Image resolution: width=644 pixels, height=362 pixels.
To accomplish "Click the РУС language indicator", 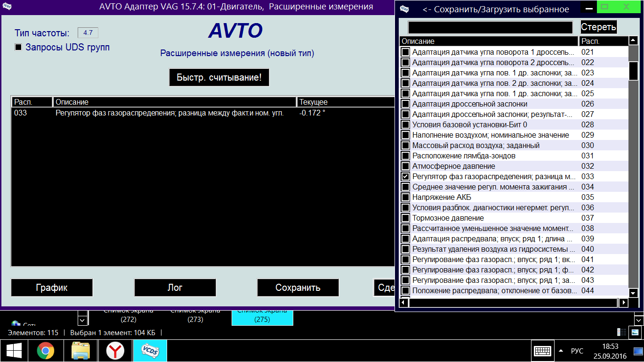I will click(x=577, y=351).
